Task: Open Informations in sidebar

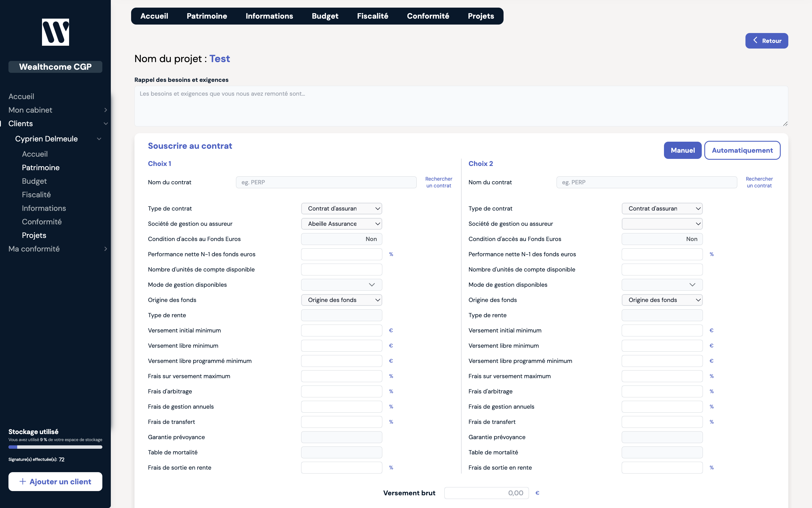Action: pos(44,208)
